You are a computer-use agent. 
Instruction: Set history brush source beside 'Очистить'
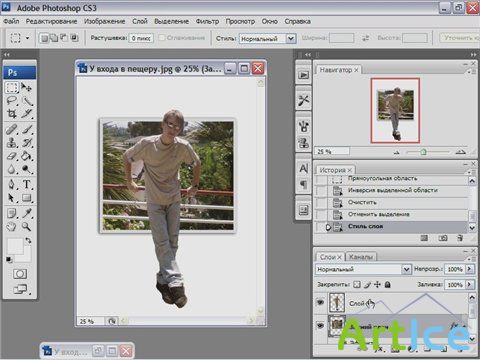[x=321, y=202]
